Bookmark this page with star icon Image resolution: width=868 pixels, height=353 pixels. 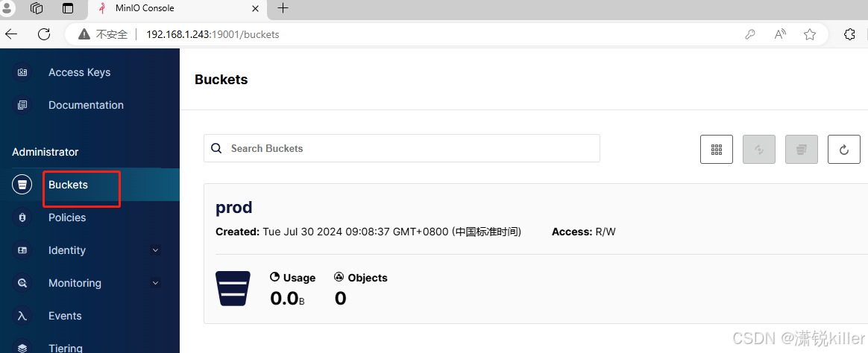(x=810, y=34)
